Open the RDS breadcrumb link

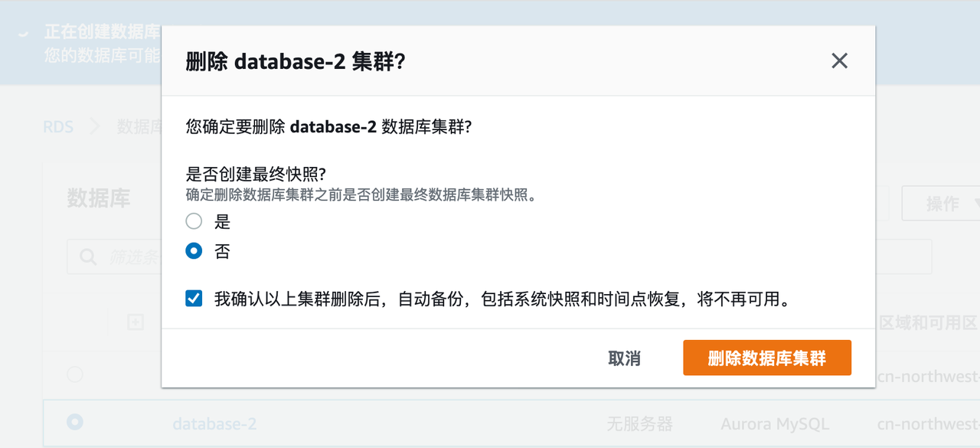click(59, 126)
